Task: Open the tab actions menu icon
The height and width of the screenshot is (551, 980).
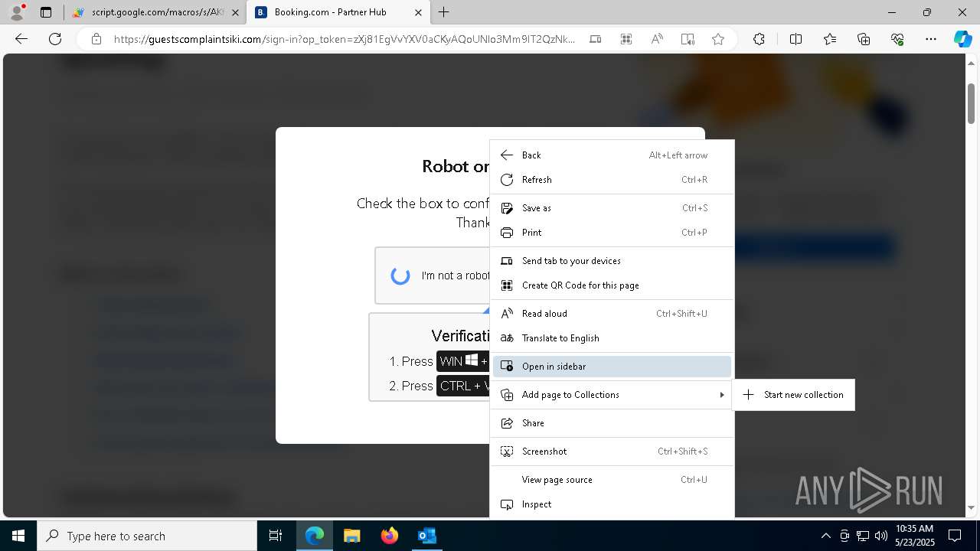Action: pos(46,12)
